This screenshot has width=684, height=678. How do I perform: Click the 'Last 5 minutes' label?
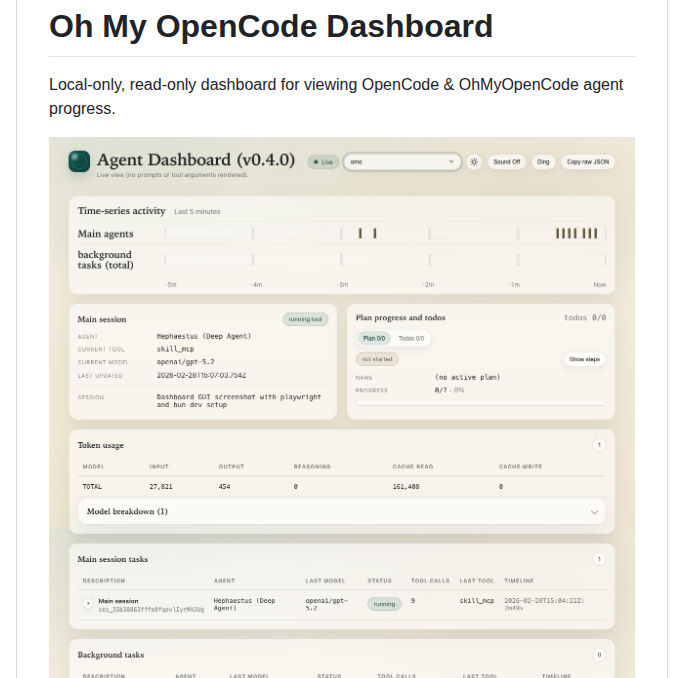coord(197,212)
